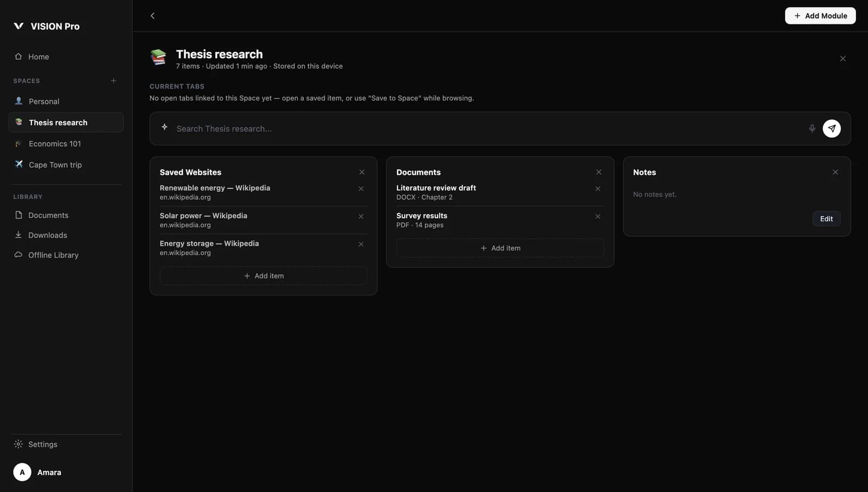Remove Energy storage saved website
868x492 pixels.
pyautogui.click(x=361, y=244)
